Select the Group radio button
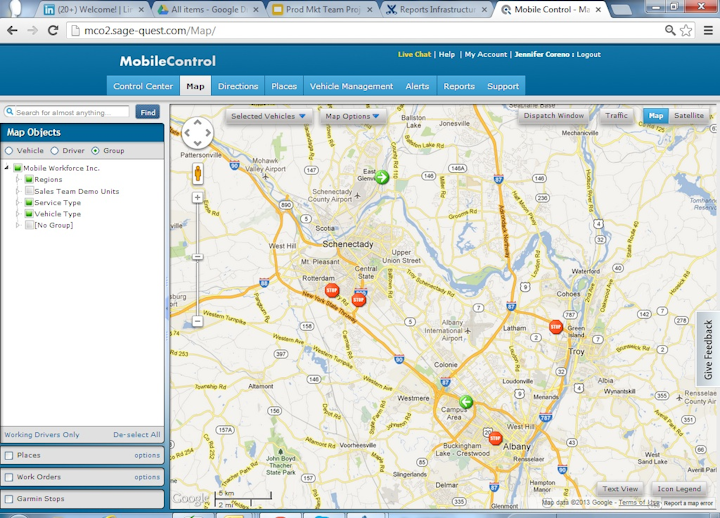This screenshot has width=720, height=518. 95,151
